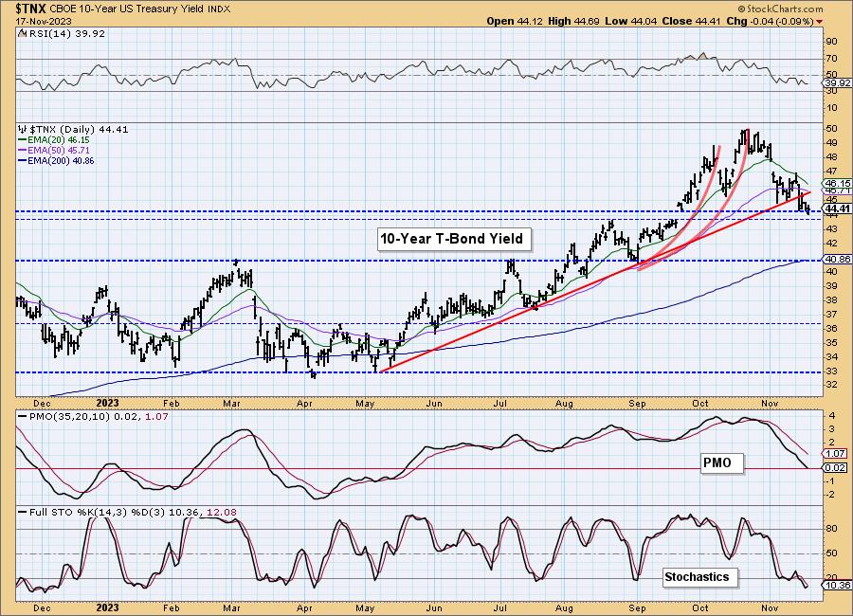Click the 39.92 RSI value tag on axis
Viewport: 853px width, 616px height.
coord(838,83)
